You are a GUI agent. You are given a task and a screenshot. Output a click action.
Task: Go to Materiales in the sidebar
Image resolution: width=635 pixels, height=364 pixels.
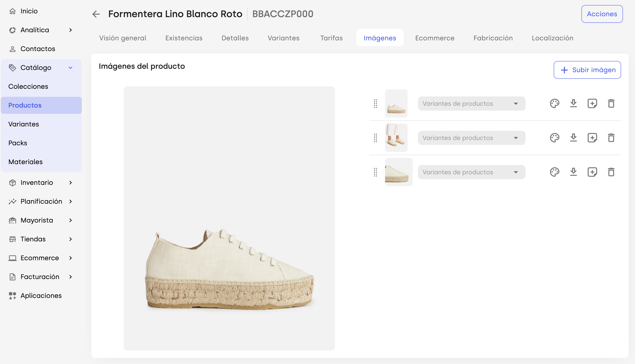[25, 162]
